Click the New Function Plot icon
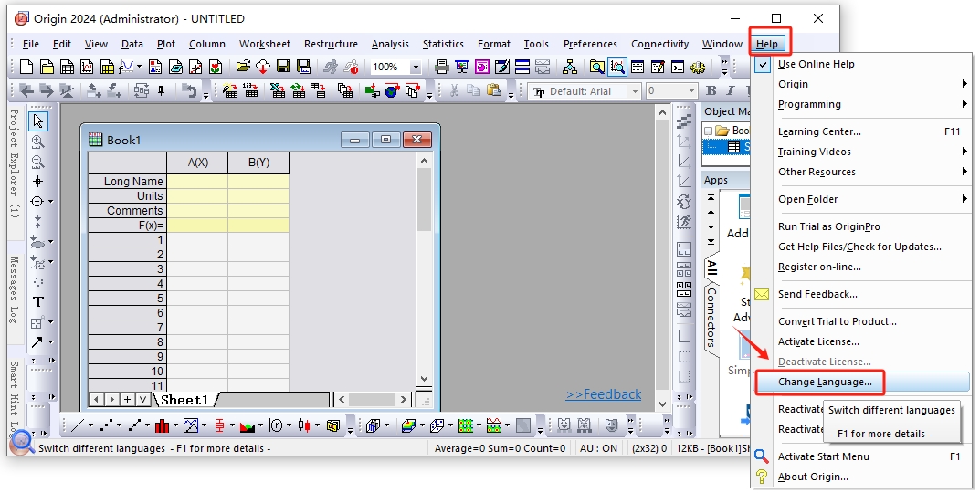Image resolution: width=980 pixels, height=493 pixels. click(x=127, y=67)
